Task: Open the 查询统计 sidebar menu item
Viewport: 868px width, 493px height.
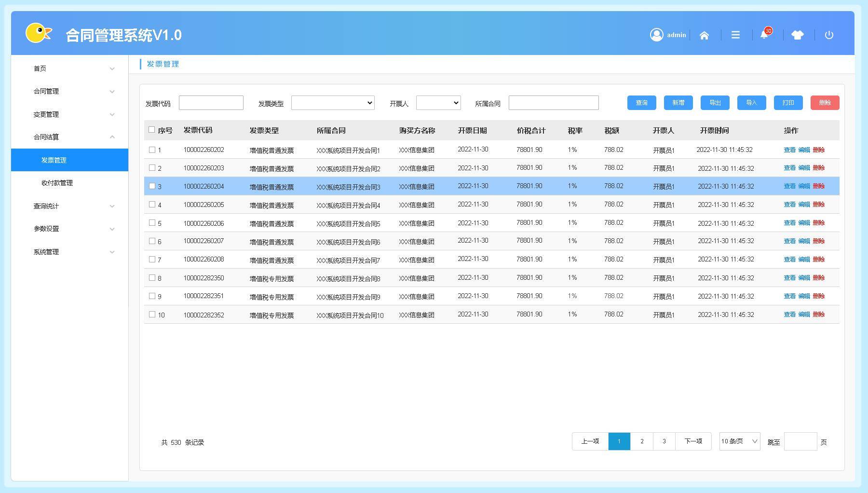Action: pyautogui.click(x=69, y=206)
